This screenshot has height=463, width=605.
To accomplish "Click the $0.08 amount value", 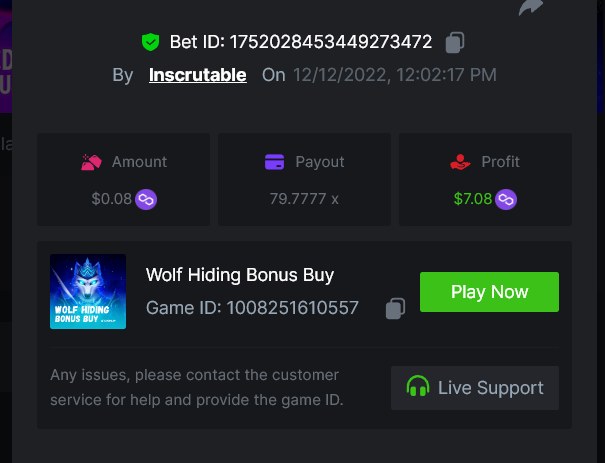I will [112, 199].
